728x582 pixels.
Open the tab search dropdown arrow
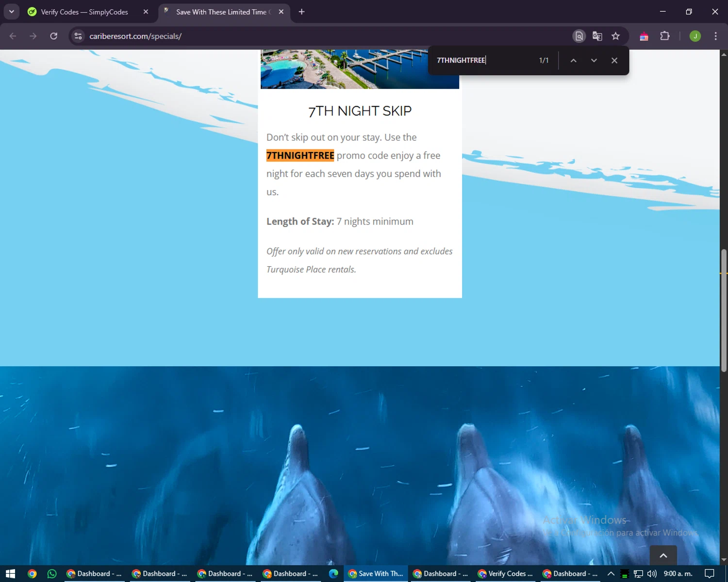pyautogui.click(x=11, y=12)
